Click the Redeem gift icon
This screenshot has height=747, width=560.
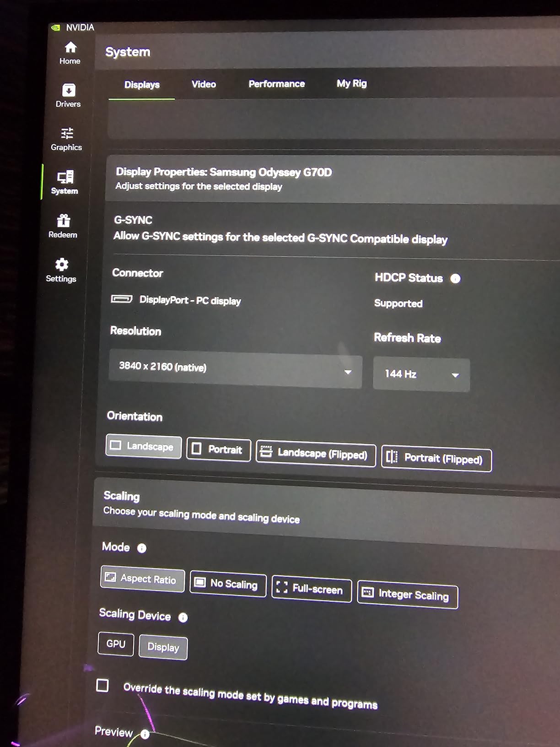pyautogui.click(x=63, y=221)
